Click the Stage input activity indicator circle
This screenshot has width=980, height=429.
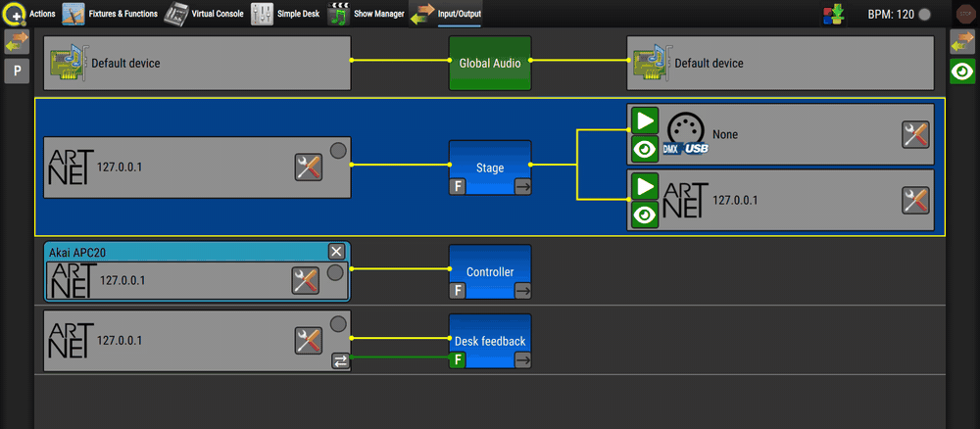pos(338,151)
